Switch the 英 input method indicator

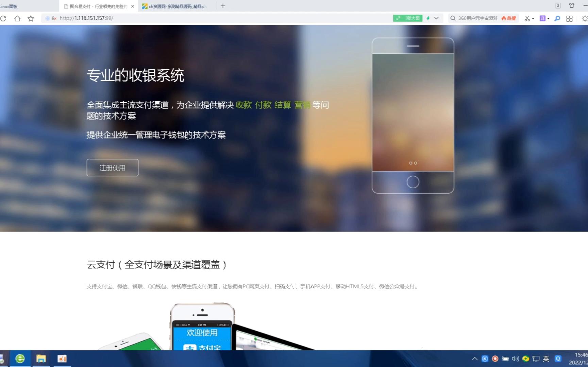(x=546, y=359)
